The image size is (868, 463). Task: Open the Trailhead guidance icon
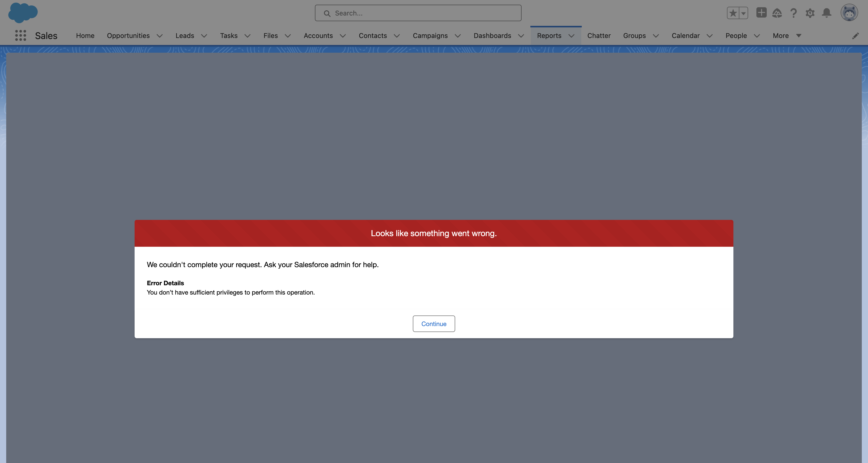tap(777, 13)
